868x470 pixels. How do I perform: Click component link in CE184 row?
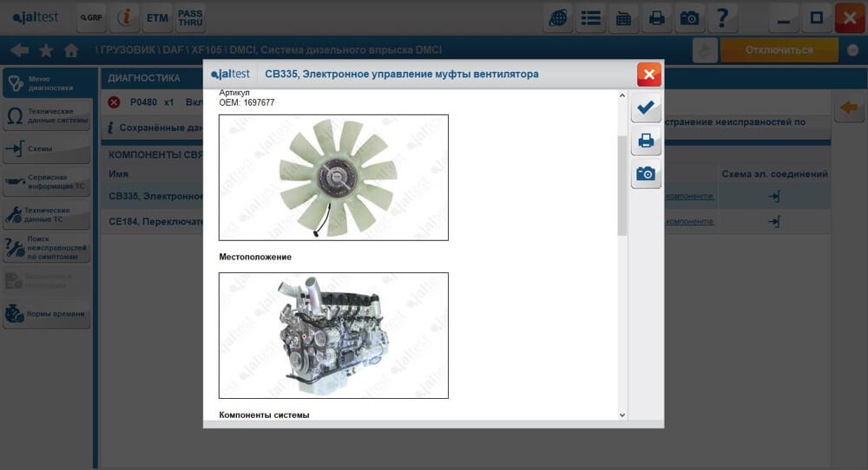click(689, 222)
